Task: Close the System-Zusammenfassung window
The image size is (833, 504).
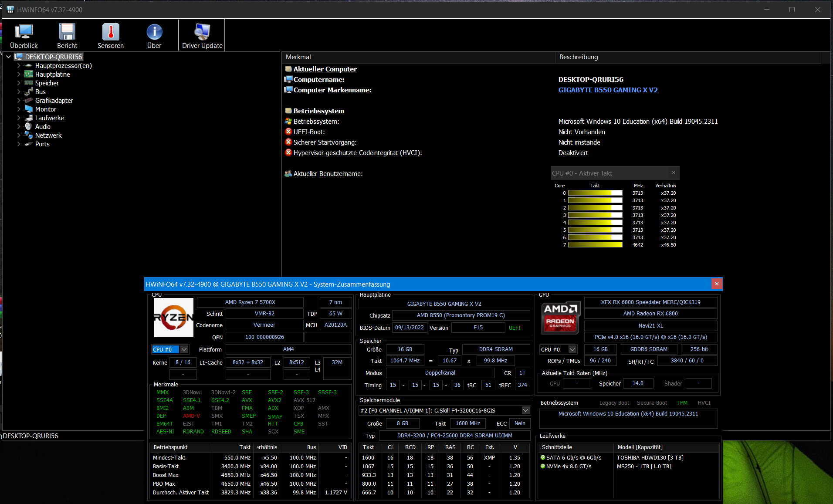Action: pyautogui.click(x=717, y=284)
